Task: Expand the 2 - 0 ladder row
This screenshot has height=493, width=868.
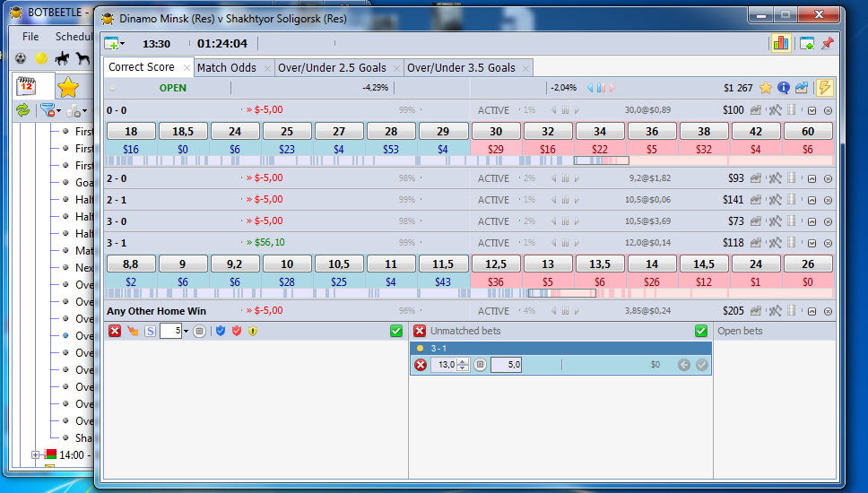Action: pyautogui.click(x=812, y=178)
